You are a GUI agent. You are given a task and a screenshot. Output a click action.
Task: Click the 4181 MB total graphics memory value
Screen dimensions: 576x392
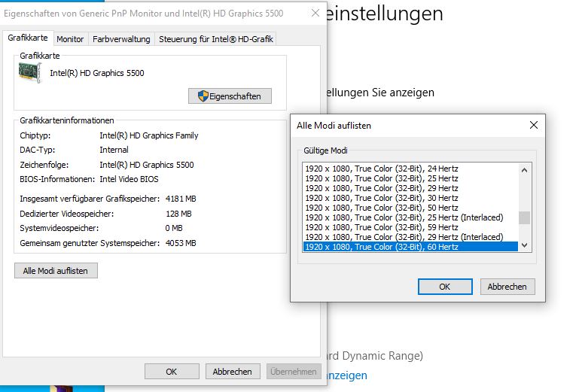pos(181,199)
